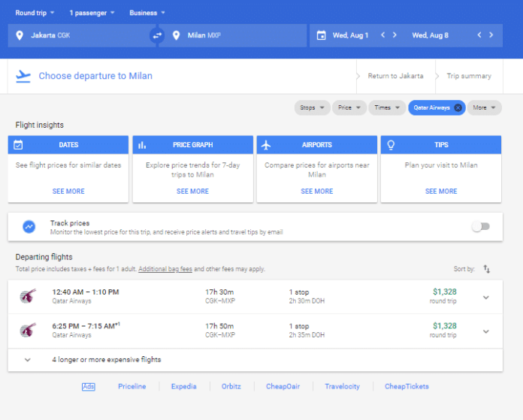Image resolution: width=523 pixels, height=420 pixels.
Task: Select the 6:25 PM – 7:15 AM flight
Action: (255, 331)
